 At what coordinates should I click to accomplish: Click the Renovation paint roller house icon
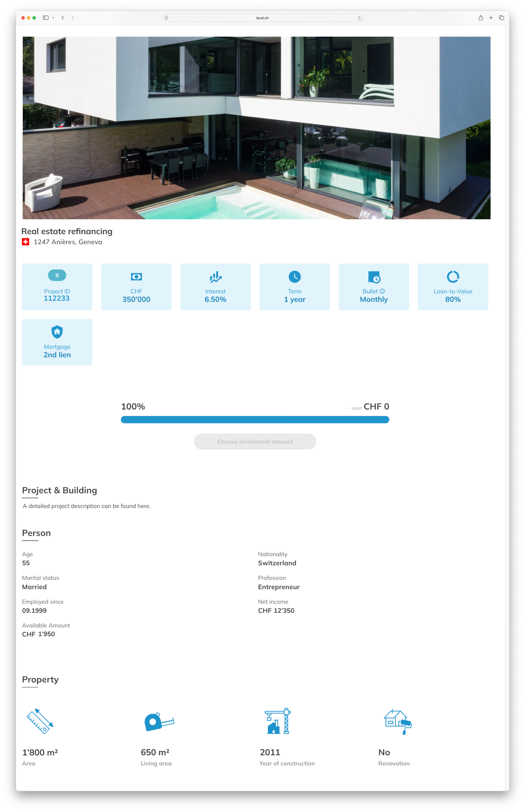398,722
